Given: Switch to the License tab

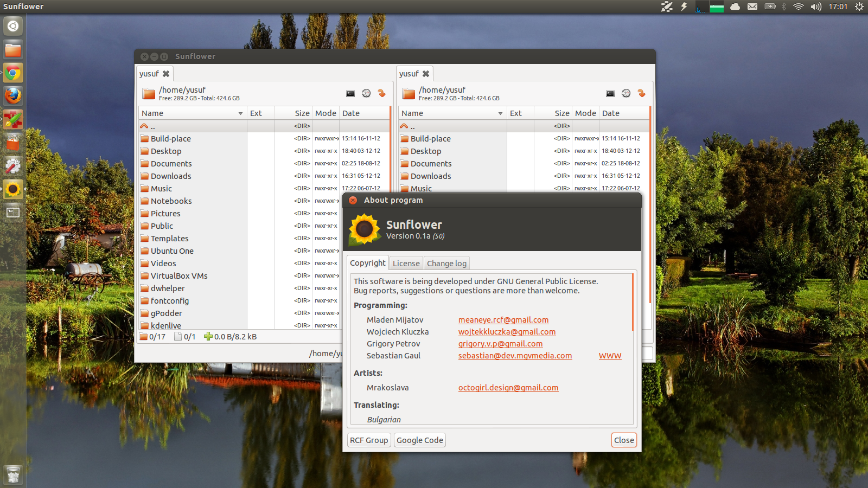Looking at the screenshot, I should [x=406, y=264].
